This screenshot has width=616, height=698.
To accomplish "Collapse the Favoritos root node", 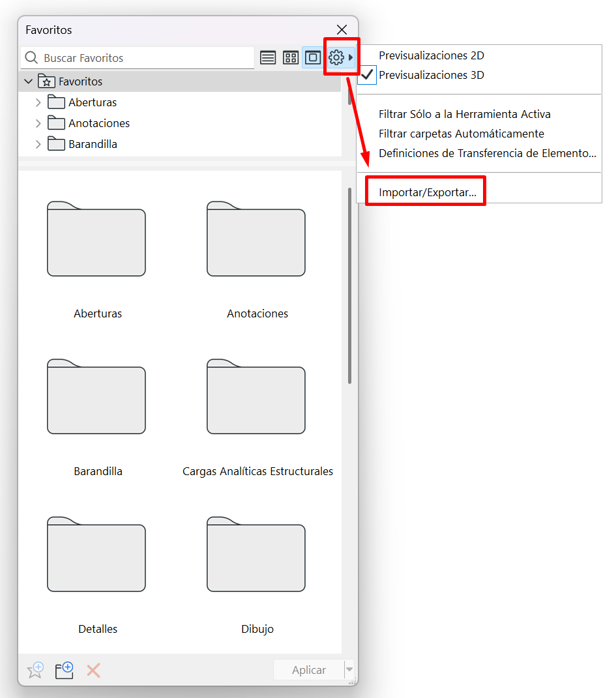I will [28, 81].
